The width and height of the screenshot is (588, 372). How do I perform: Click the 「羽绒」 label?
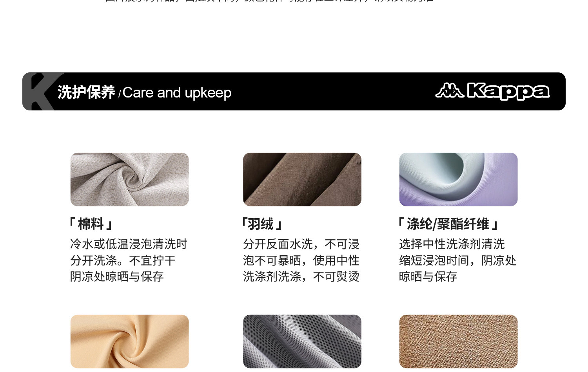click(x=262, y=224)
